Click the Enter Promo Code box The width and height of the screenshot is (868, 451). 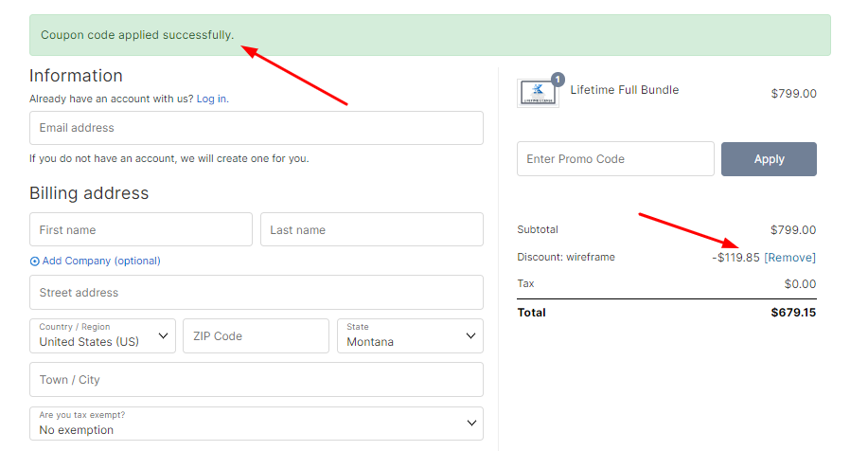click(x=615, y=159)
